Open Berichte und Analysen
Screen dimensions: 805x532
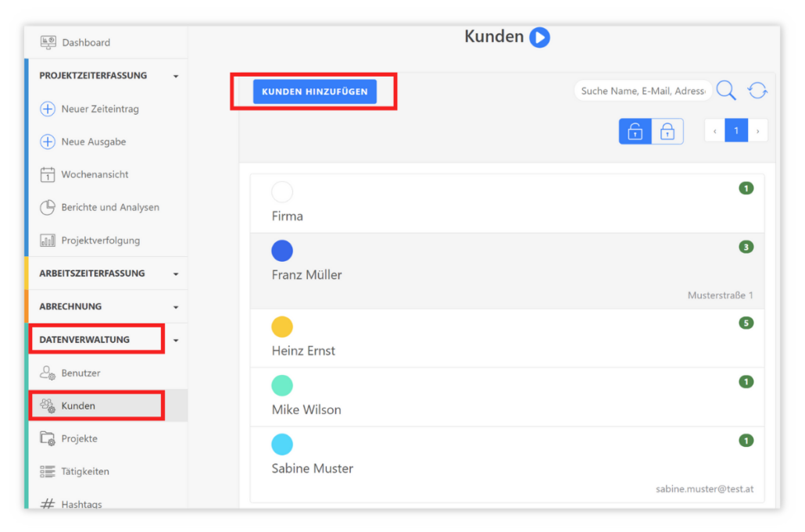[x=109, y=208]
